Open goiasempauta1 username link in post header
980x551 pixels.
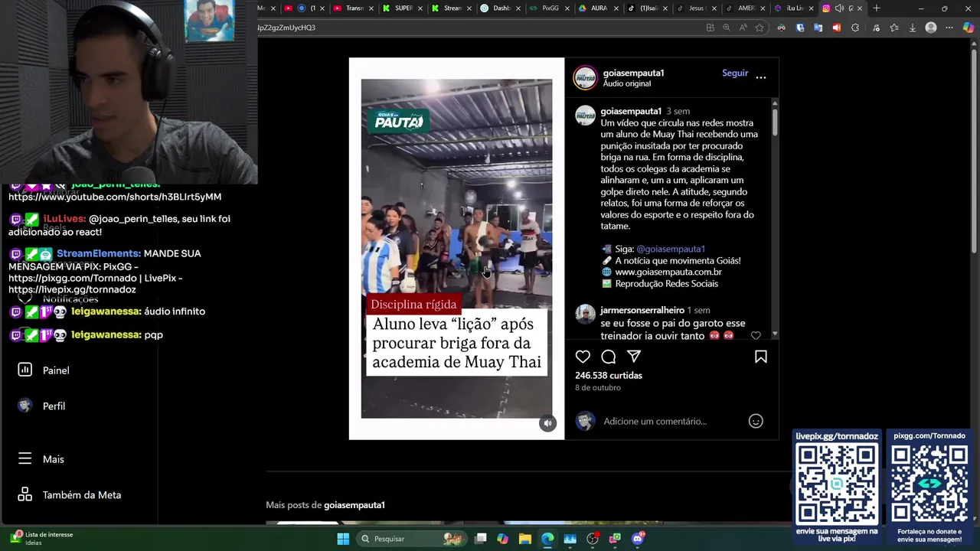[x=633, y=73]
